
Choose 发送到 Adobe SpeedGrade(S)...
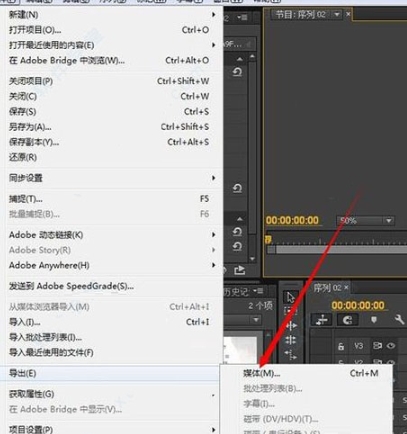click(x=112, y=286)
